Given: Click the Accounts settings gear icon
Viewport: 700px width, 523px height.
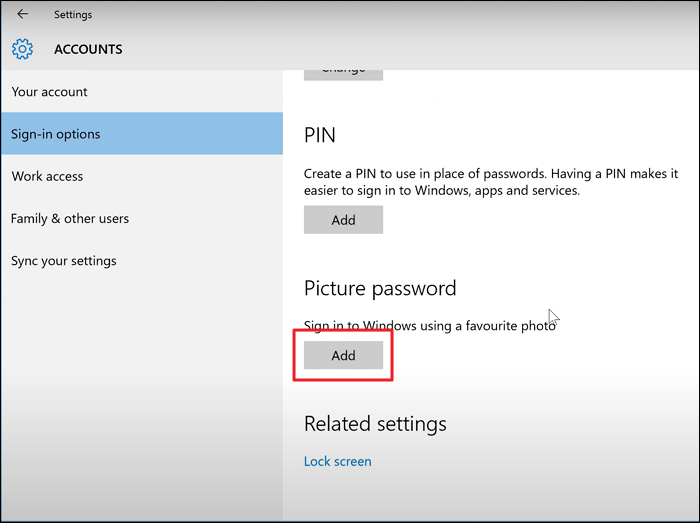Looking at the screenshot, I should click(x=23, y=49).
